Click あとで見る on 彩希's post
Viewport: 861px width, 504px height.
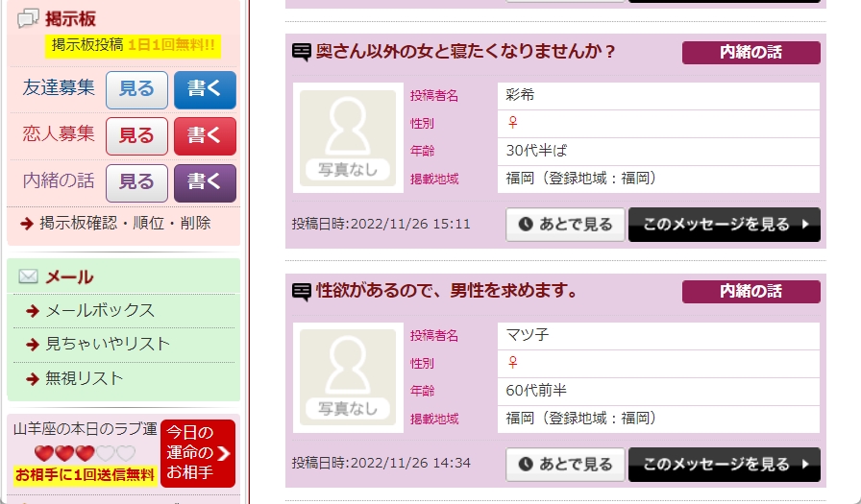565,225
